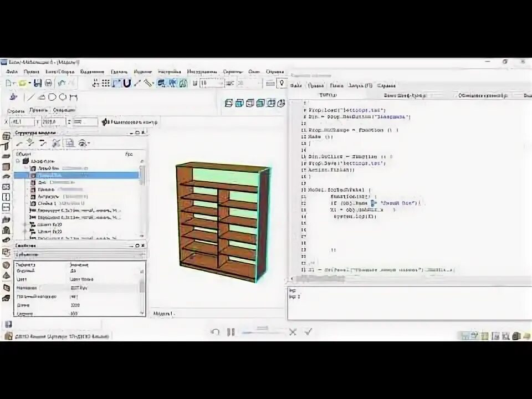Viewport: 532px width, 399px height.
Task: Click the diagonal measure line toolbar icon
Action: tap(137, 84)
